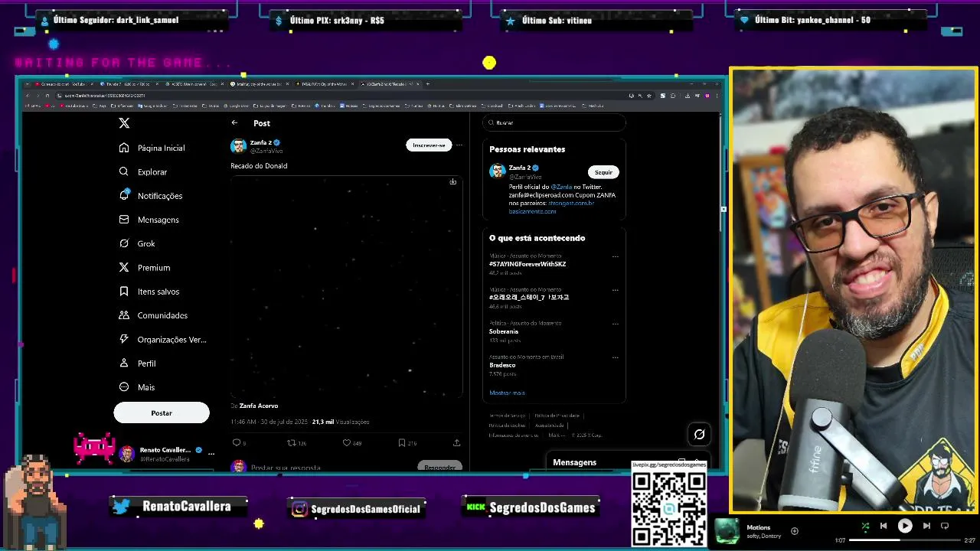Skip to previous track in the music player
The height and width of the screenshot is (551, 980).
884,526
